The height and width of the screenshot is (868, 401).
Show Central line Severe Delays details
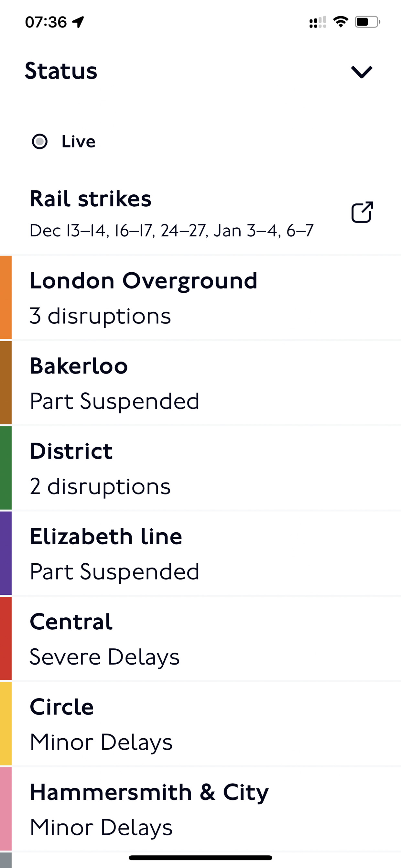point(200,638)
